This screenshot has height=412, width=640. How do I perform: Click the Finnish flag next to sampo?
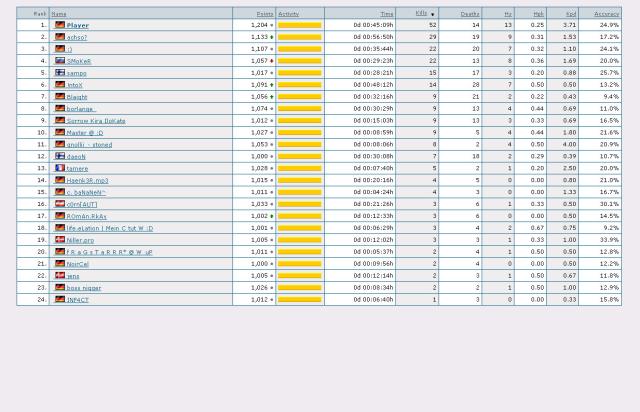(60, 73)
